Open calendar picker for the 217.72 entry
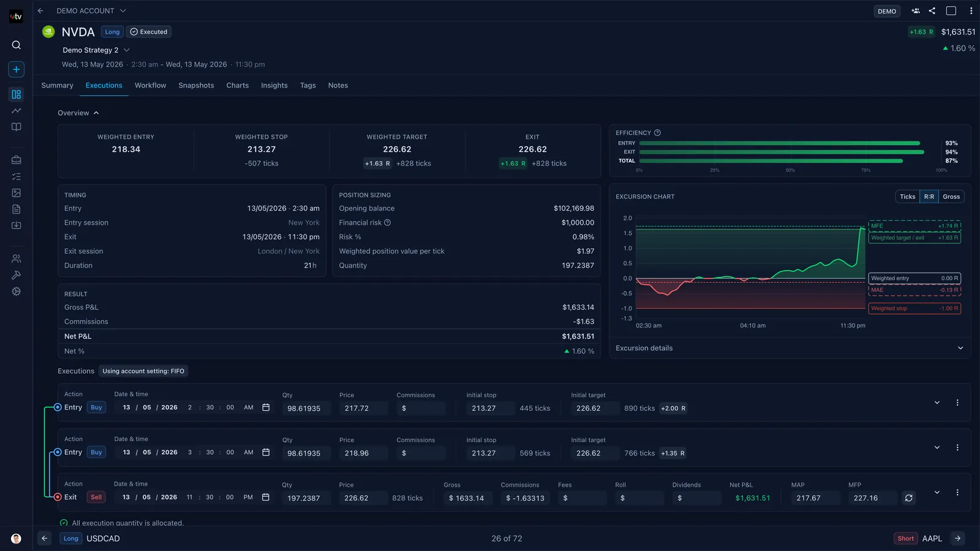Image resolution: width=980 pixels, height=551 pixels. [x=266, y=407]
